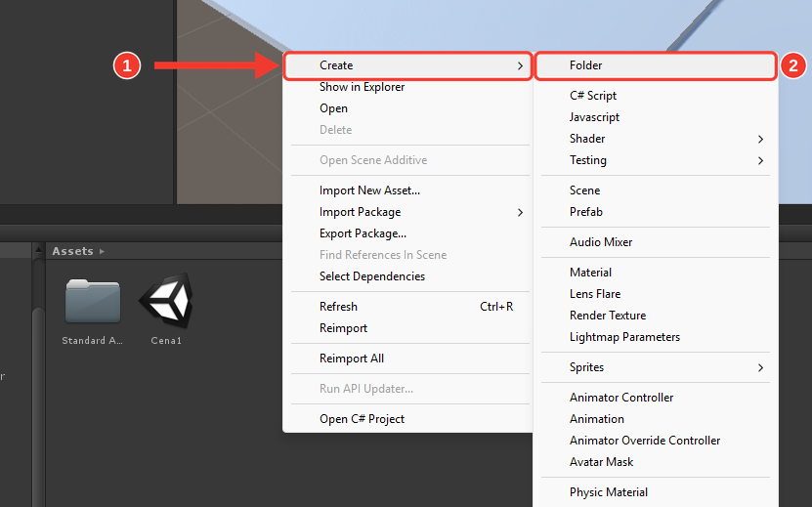Expand the Import Package submenu
The height and width of the screenshot is (507, 812).
pos(408,212)
